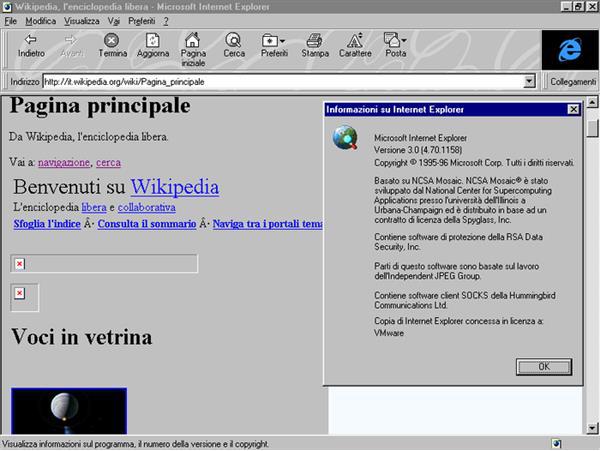The width and height of the screenshot is (600, 451).
Task: Click the Indirizzo label
Action: [24, 82]
